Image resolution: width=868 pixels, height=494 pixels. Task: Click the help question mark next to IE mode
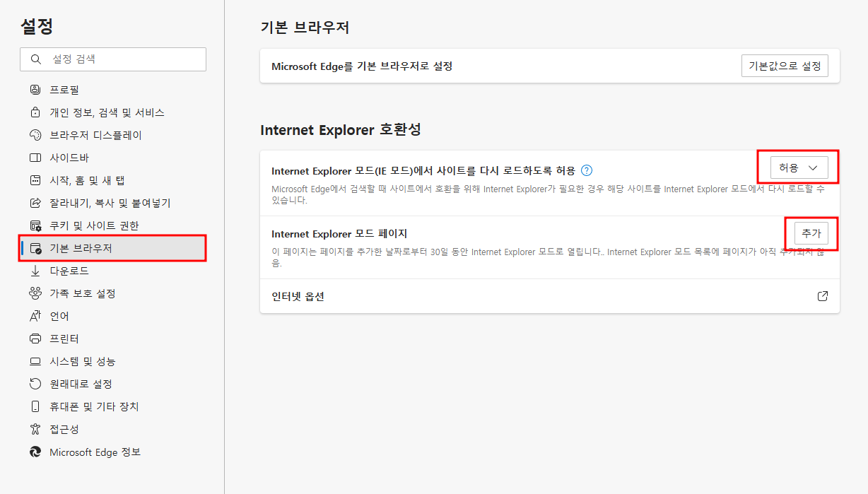(586, 170)
